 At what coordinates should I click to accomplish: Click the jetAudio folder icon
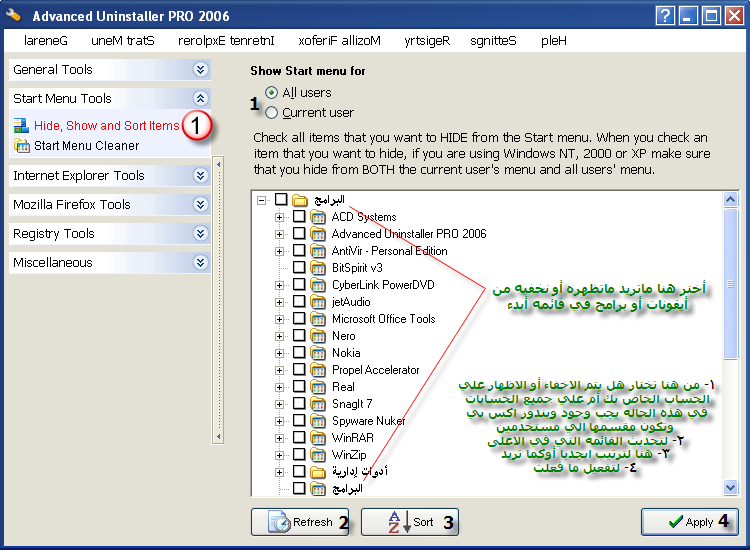click(317, 302)
